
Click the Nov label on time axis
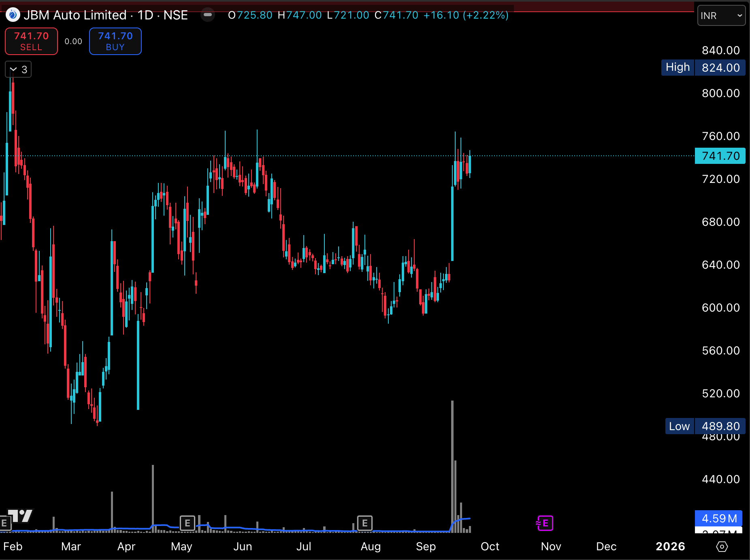(x=551, y=547)
